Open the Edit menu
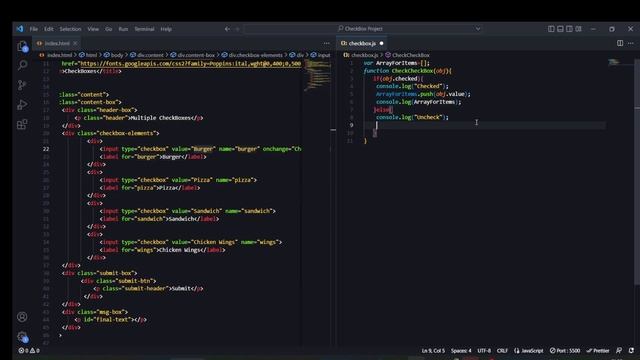This screenshot has width=640, height=360. 49,29
